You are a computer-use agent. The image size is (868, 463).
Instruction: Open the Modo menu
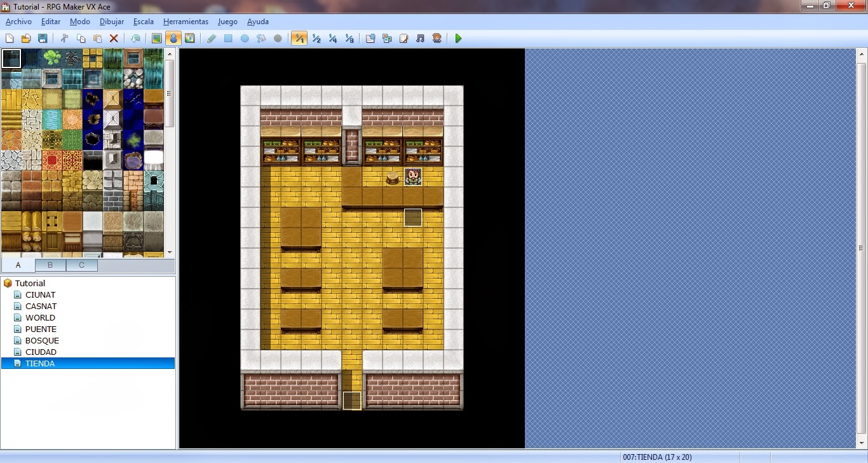(x=79, y=21)
